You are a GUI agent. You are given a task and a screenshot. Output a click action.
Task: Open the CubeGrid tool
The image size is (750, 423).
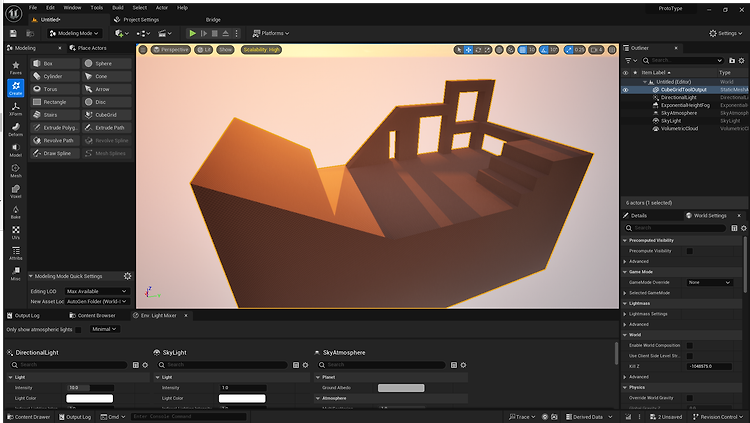click(x=107, y=115)
